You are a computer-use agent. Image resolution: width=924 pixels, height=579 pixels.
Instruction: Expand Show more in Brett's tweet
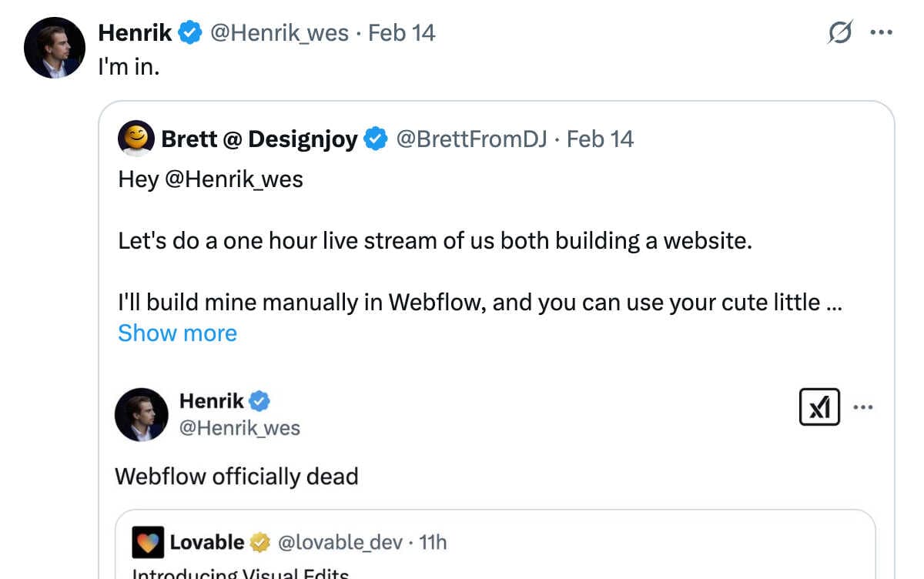pyautogui.click(x=177, y=333)
